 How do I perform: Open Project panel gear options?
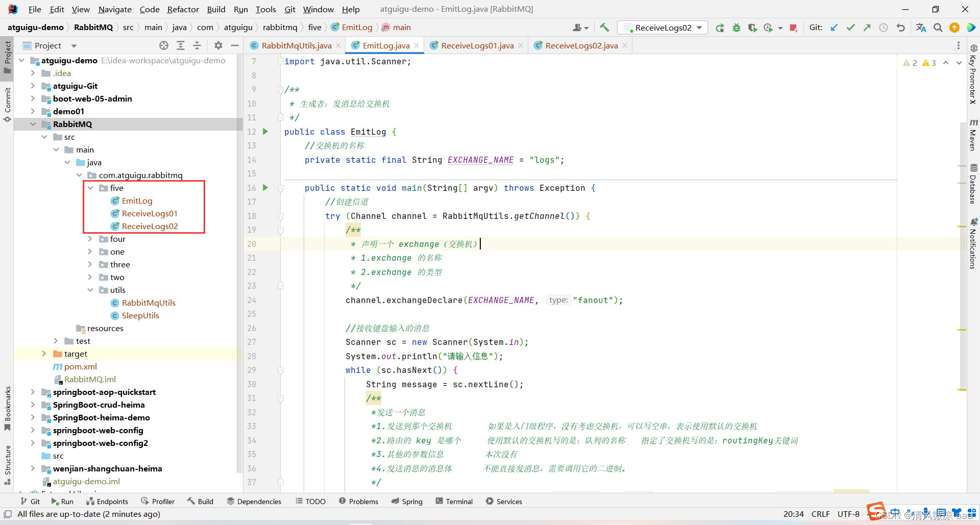pos(218,45)
